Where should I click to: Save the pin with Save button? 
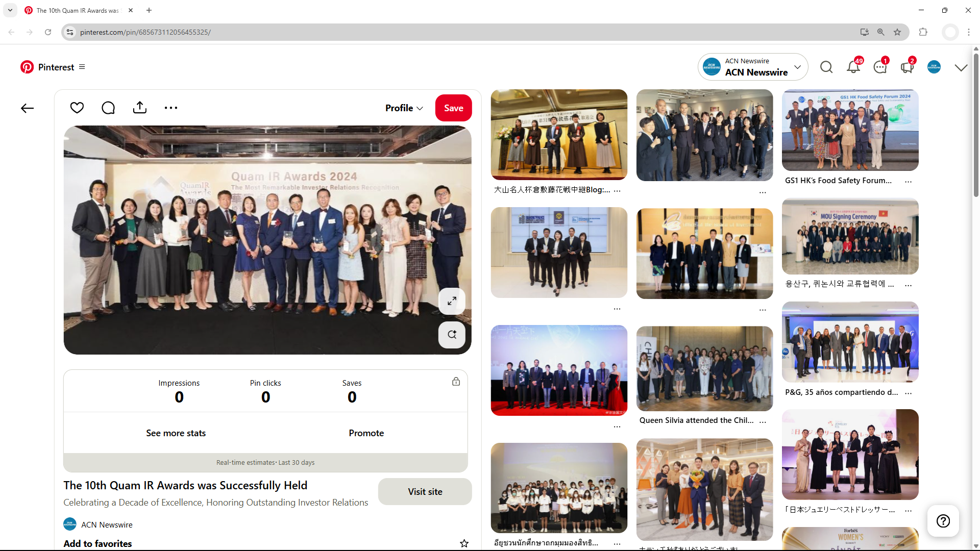coord(453,108)
